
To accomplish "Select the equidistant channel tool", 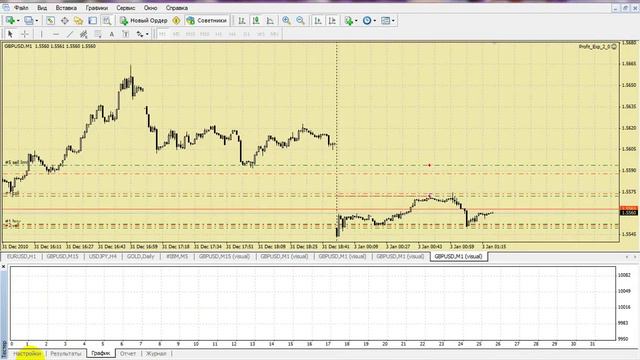I will 84,34.
